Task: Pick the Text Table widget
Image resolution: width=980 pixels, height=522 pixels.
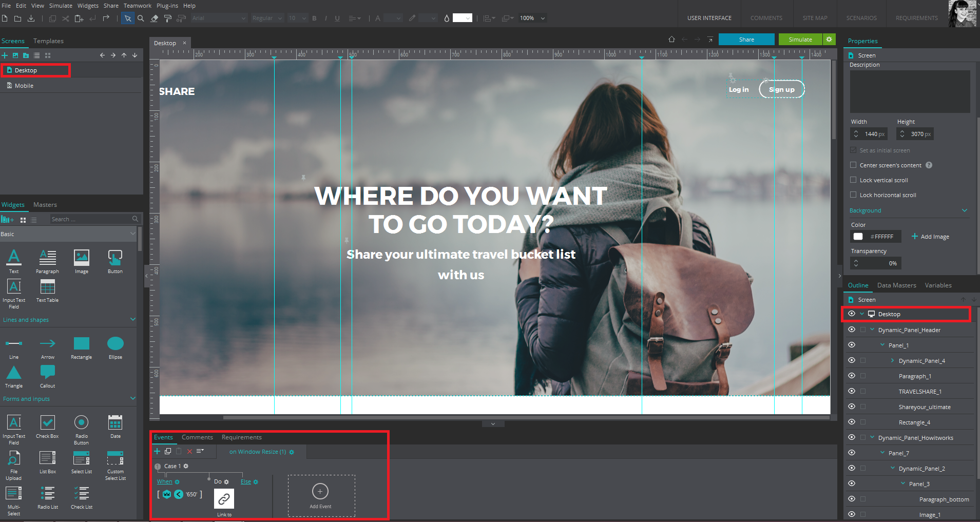Action: click(47, 287)
